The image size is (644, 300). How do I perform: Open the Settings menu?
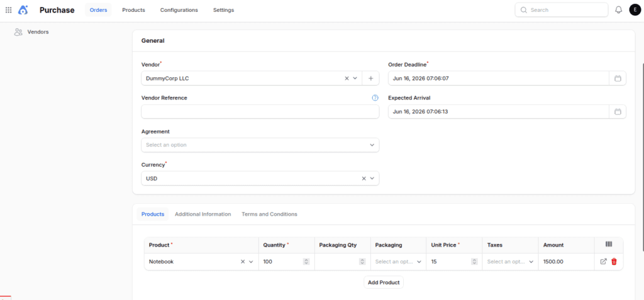tap(223, 10)
